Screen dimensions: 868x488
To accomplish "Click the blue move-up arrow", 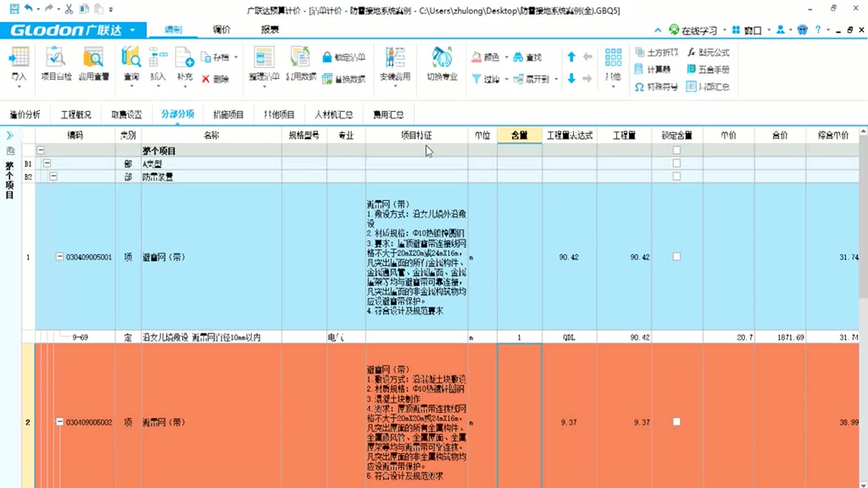I will tap(571, 57).
